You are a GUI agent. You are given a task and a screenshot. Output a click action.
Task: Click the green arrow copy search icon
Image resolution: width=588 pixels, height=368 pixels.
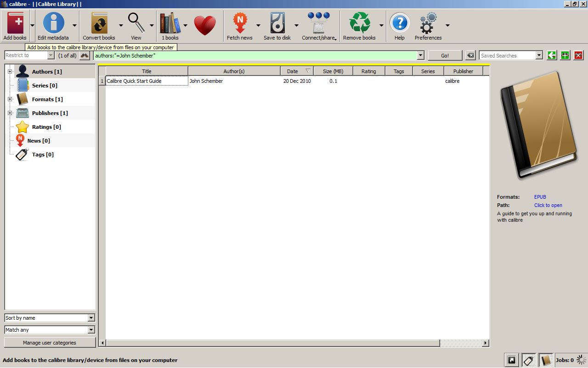[x=552, y=55]
